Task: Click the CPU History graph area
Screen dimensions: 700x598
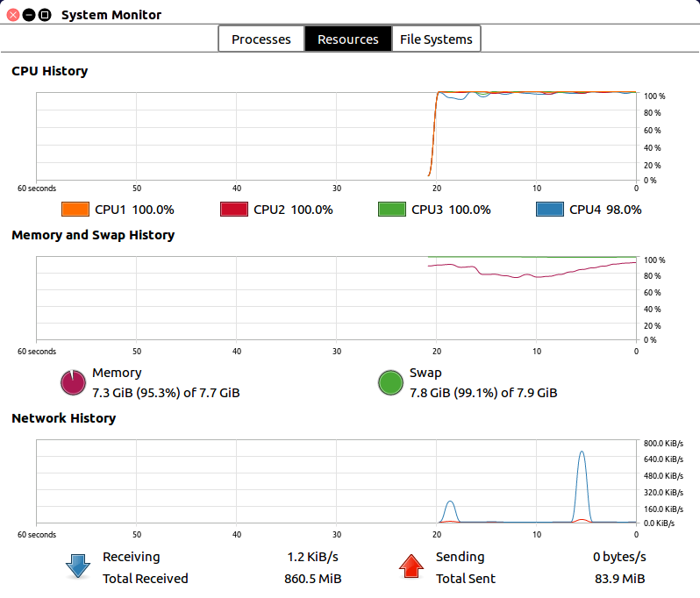Action: pyautogui.click(x=336, y=136)
